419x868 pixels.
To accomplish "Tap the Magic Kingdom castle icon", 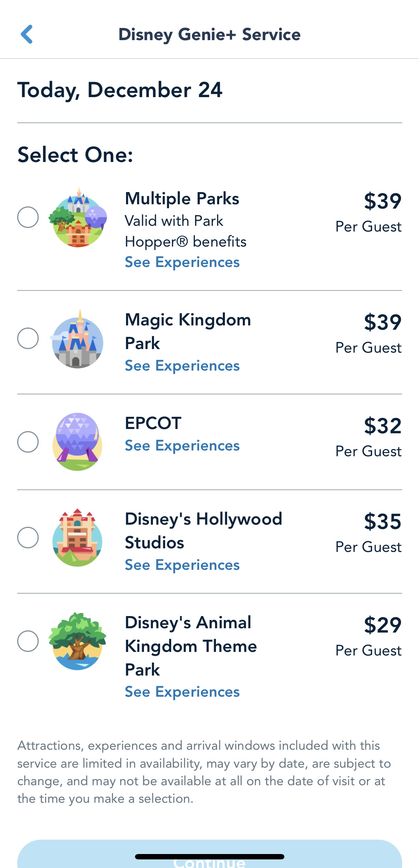I will [x=78, y=339].
